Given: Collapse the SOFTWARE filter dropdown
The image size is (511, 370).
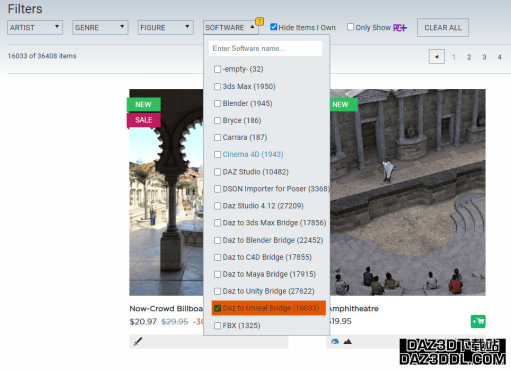Looking at the screenshot, I should tap(231, 27).
